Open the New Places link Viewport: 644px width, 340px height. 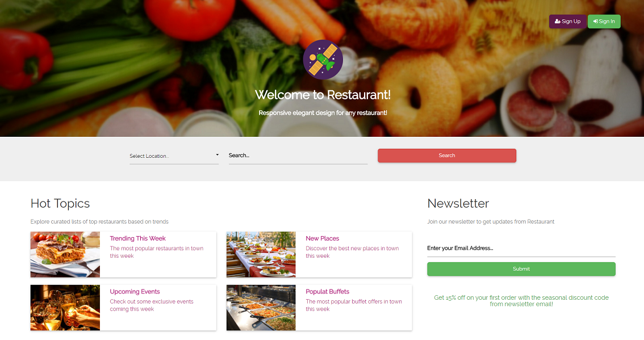(x=323, y=238)
